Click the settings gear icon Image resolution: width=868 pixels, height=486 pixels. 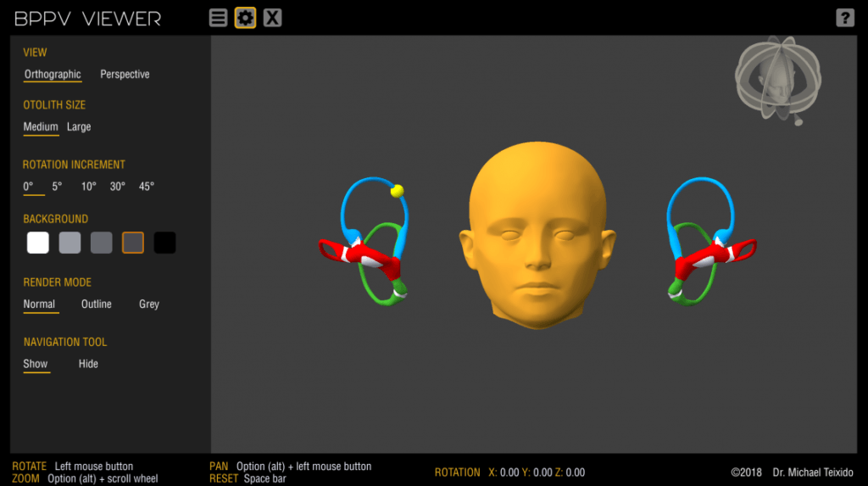coord(245,18)
